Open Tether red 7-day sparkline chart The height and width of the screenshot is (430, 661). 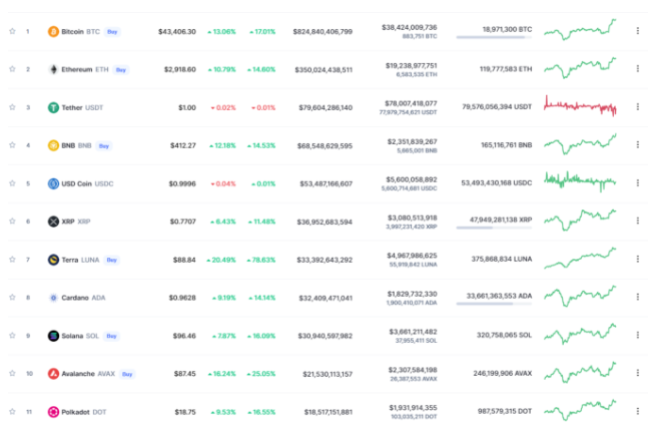580,105
